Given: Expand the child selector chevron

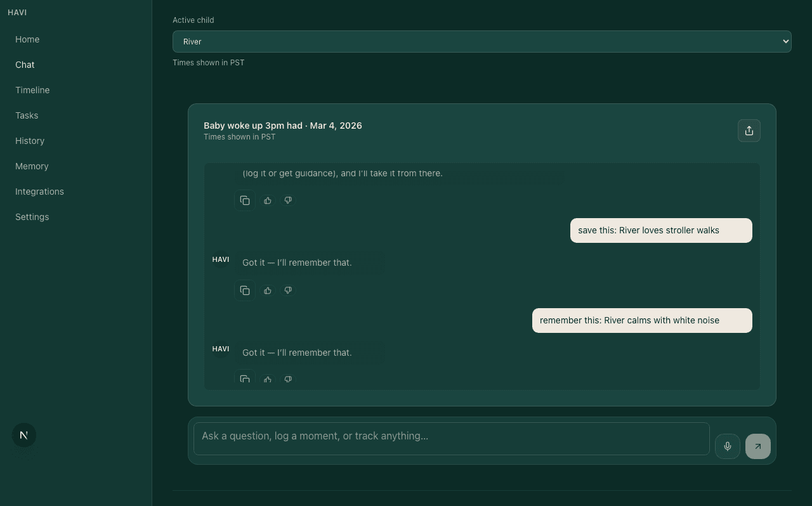Looking at the screenshot, I should (x=785, y=41).
